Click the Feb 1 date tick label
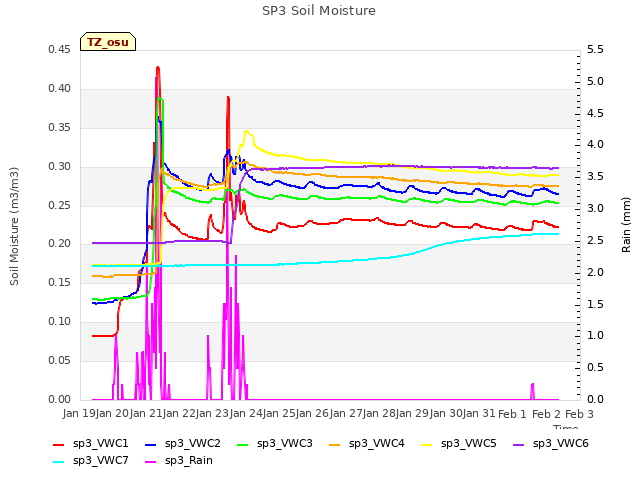Viewport: 640px width, 480px height. (512, 414)
